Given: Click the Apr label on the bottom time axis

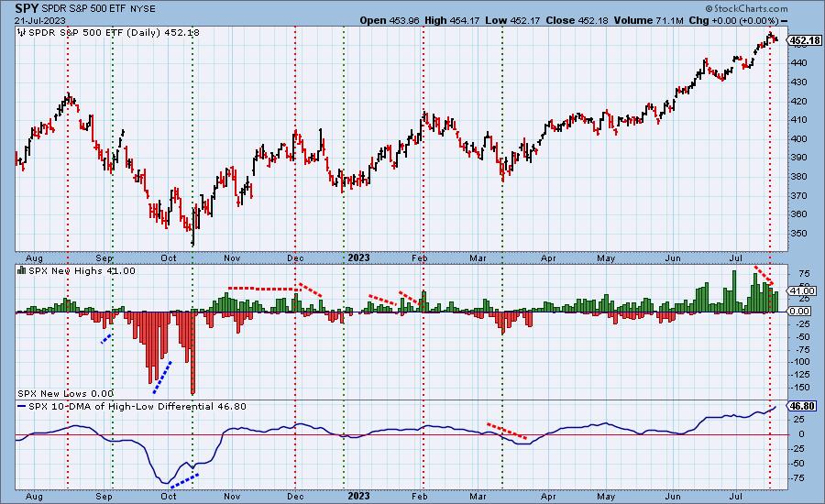Looking at the screenshot, I should (548, 496).
